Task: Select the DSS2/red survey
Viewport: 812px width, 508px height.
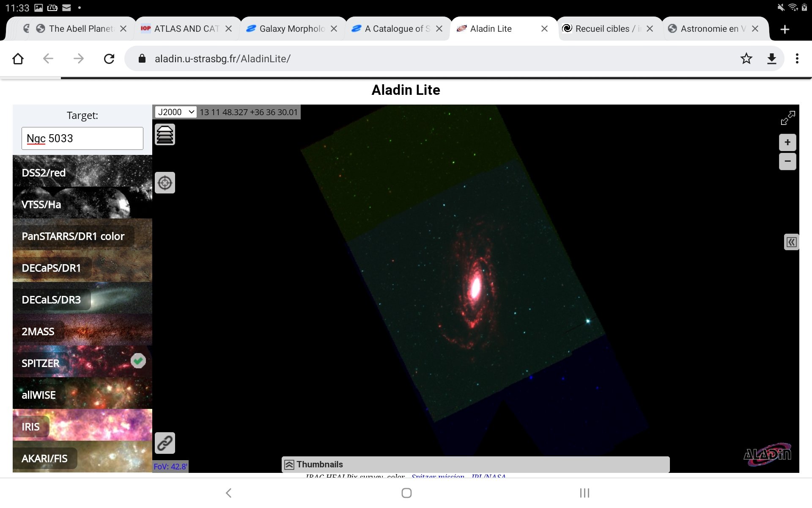Action: pyautogui.click(x=82, y=171)
